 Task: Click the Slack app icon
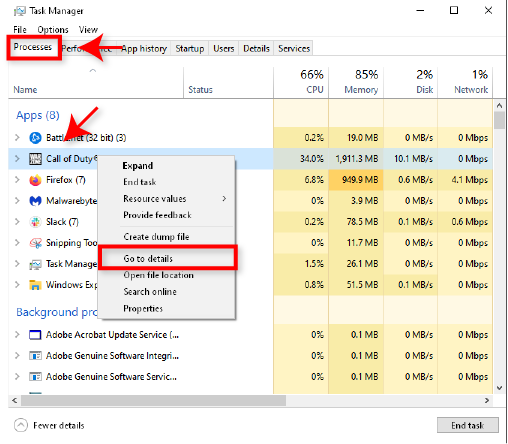click(35, 222)
